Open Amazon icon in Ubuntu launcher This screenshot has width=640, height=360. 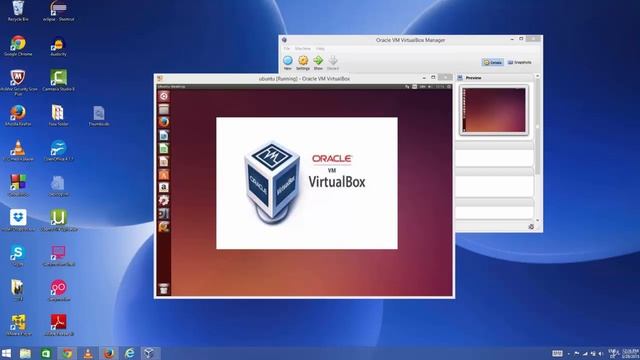click(164, 187)
